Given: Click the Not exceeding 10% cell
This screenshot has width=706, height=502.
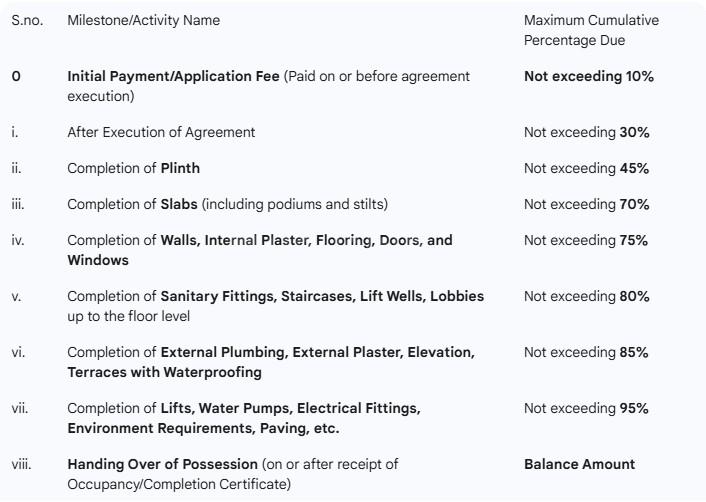Looking at the screenshot, I should (x=588, y=76).
